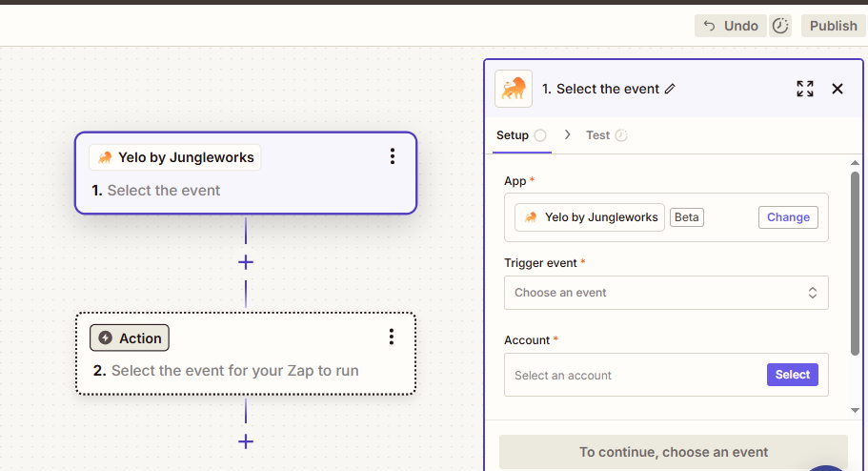This screenshot has width=868, height=471.
Task: Add step below the Action card
Action: click(x=246, y=441)
